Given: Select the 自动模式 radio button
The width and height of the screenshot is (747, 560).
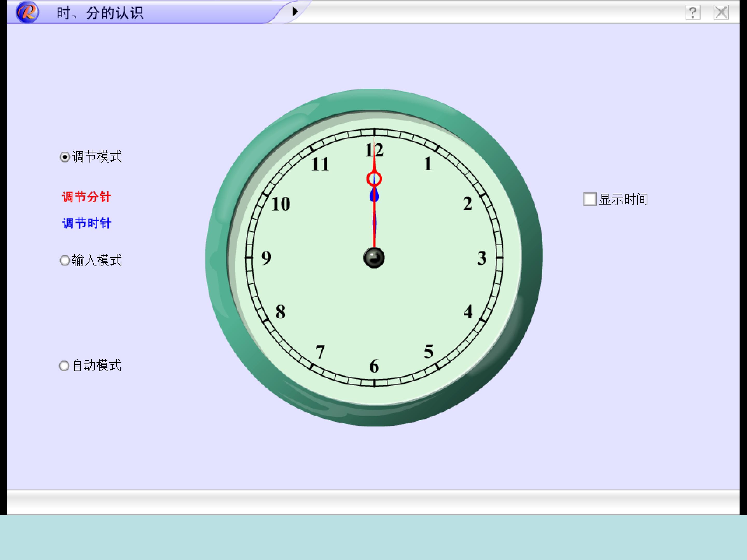Looking at the screenshot, I should tap(64, 366).
